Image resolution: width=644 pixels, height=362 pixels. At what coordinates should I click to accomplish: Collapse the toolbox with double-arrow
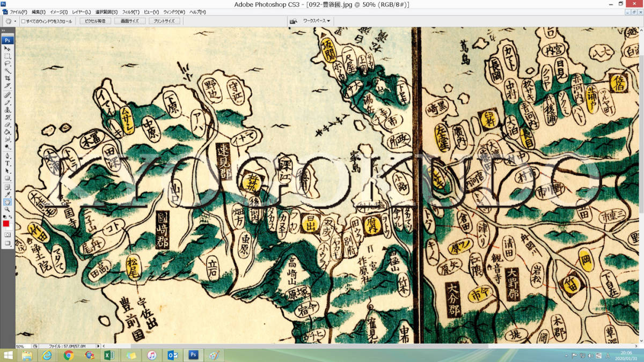click(x=4, y=31)
